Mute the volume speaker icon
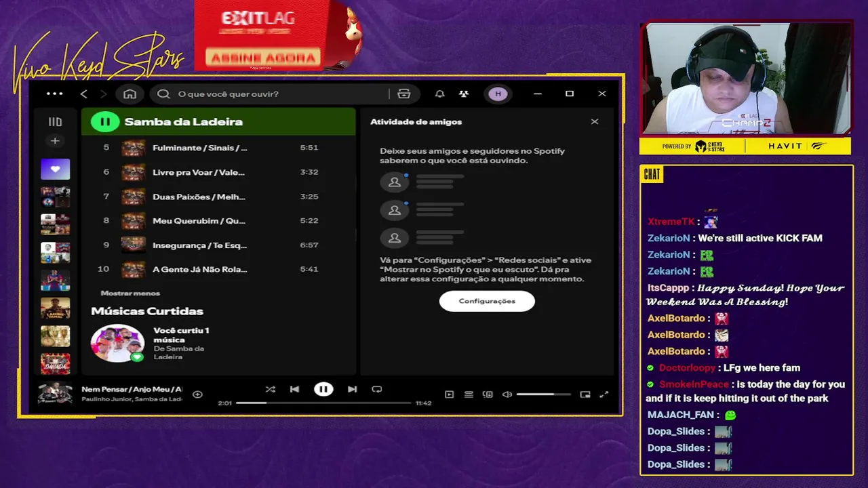Image resolution: width=868 pixels, height=488 pixels. click(507, 394)
